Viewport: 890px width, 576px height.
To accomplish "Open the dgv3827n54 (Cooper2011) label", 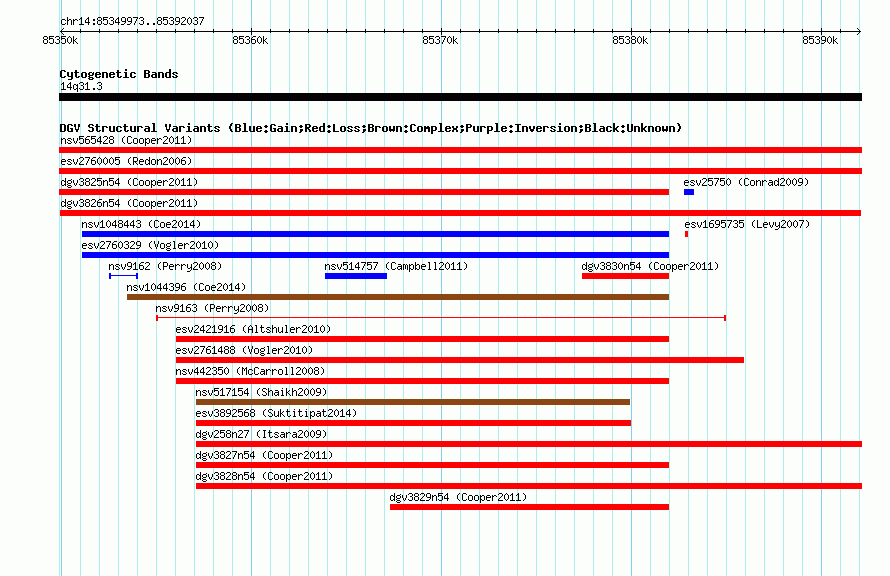I will pos(264,455).
